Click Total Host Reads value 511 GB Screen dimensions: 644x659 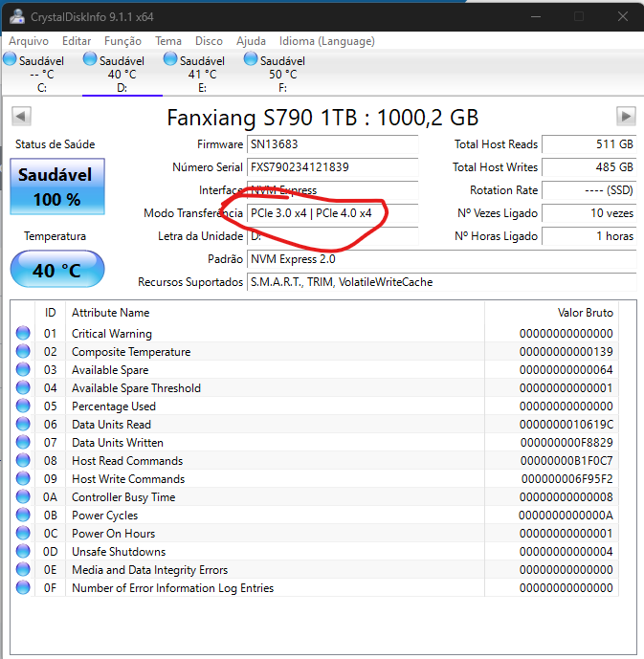589,144
